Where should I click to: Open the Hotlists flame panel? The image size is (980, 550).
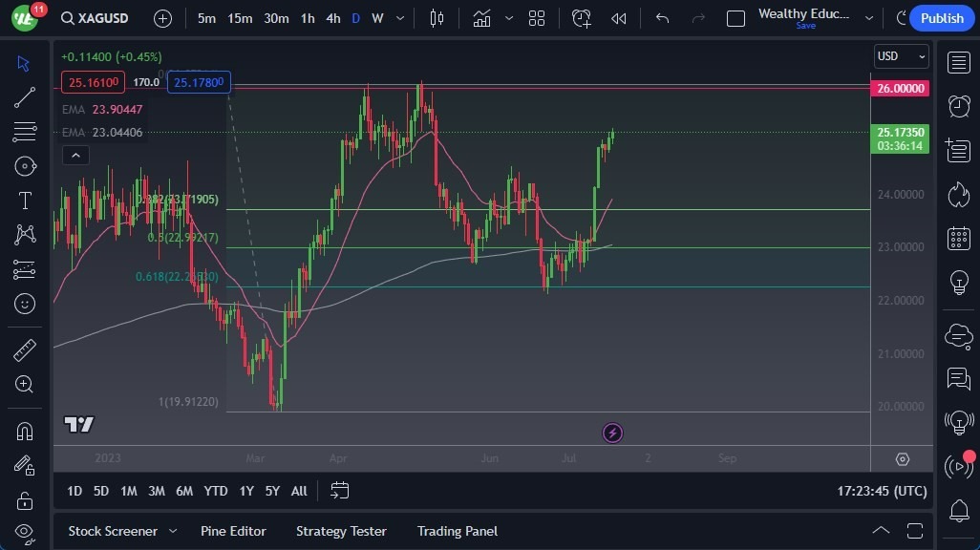[958, 194]
